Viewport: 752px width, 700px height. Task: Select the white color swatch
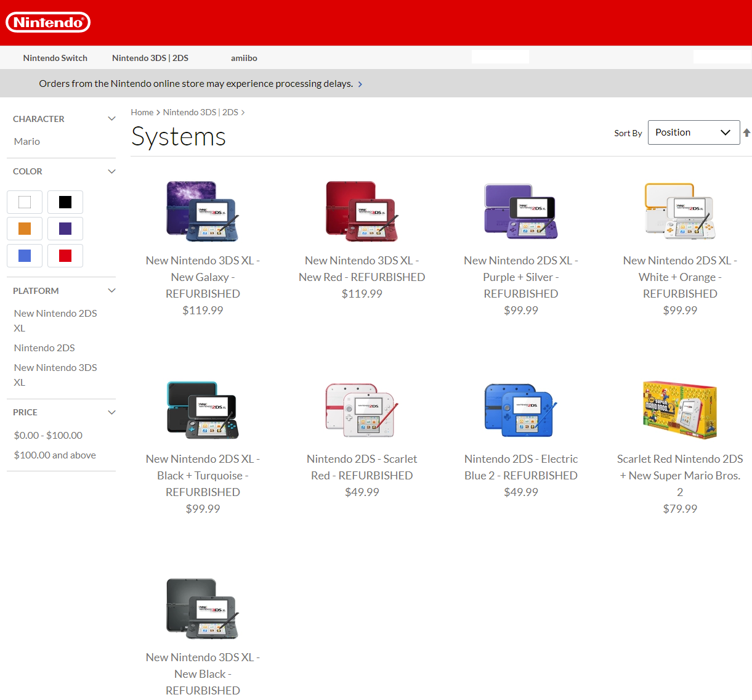click(25, 202)
